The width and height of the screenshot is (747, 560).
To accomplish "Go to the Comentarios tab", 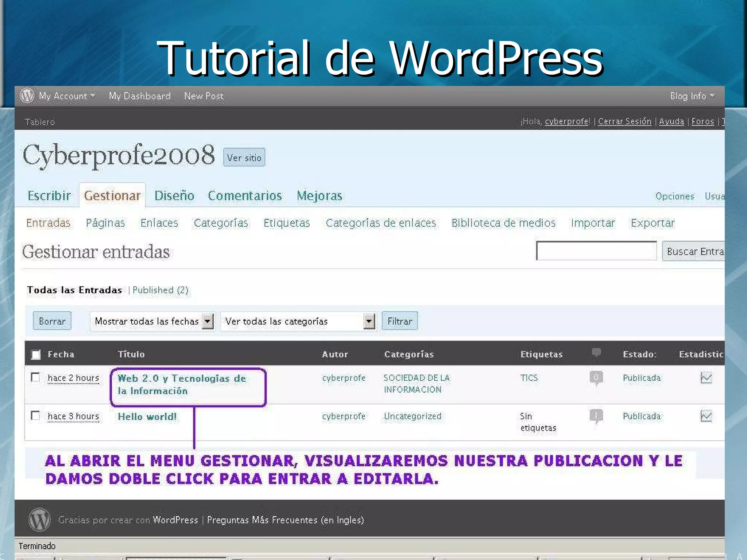I will tap(245, 196).
